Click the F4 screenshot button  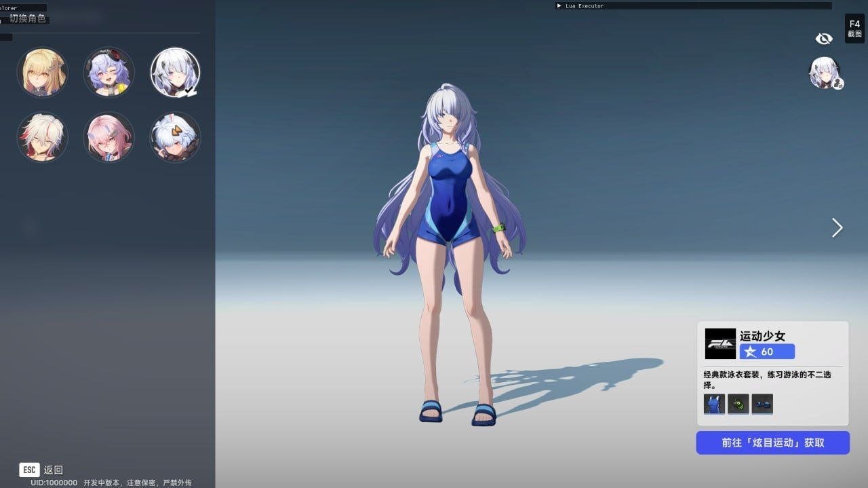coord(854,29)
